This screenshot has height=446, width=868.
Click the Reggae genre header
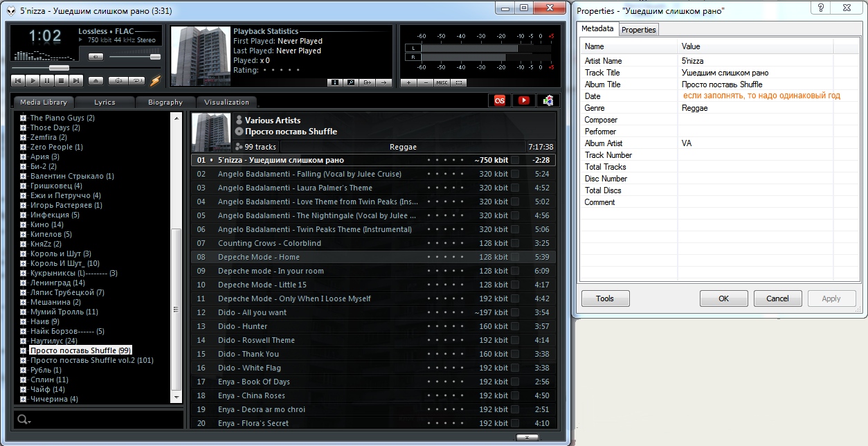pyautogui.click(x=403, y=147)
